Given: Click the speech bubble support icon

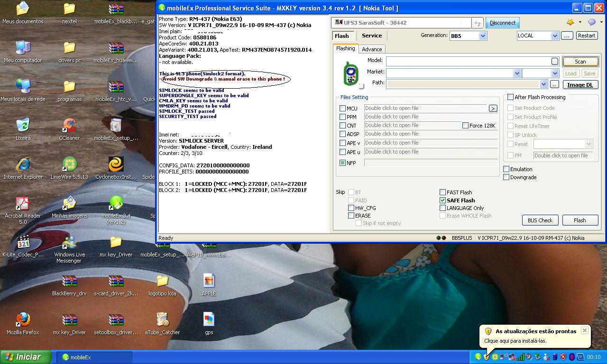Looking at the screenshot, I should coord(592,22).
